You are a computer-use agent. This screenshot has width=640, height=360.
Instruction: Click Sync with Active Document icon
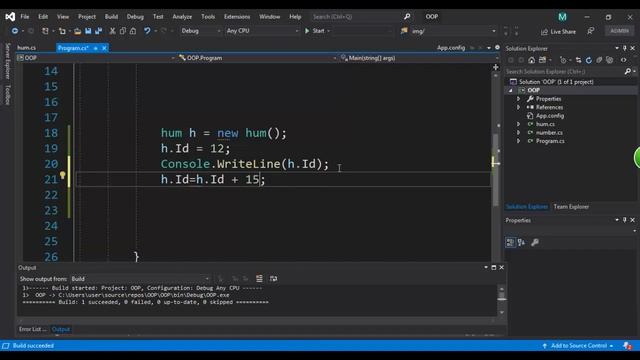pos(578,60)
